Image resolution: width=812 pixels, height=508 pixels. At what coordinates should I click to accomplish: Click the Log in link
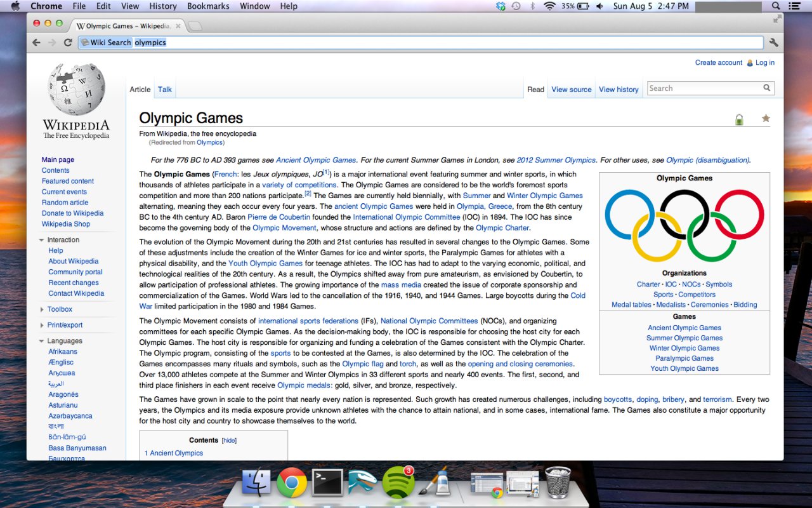(x=764, y=62)
